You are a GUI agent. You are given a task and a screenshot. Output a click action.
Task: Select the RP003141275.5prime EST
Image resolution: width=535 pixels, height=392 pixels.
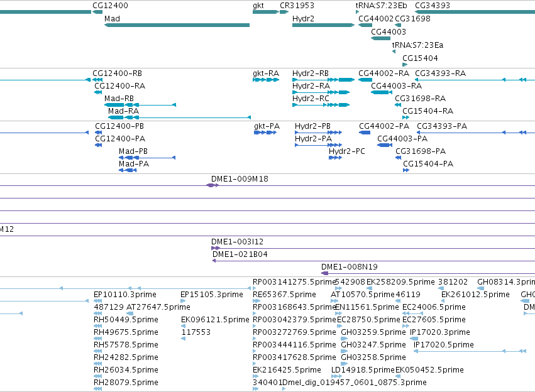[255, 288]
